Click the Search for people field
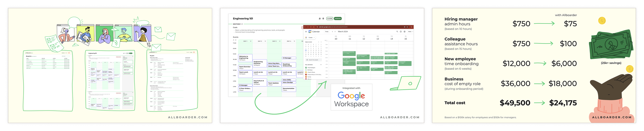This screenshot has width=644, height=131. pos(313,60)
